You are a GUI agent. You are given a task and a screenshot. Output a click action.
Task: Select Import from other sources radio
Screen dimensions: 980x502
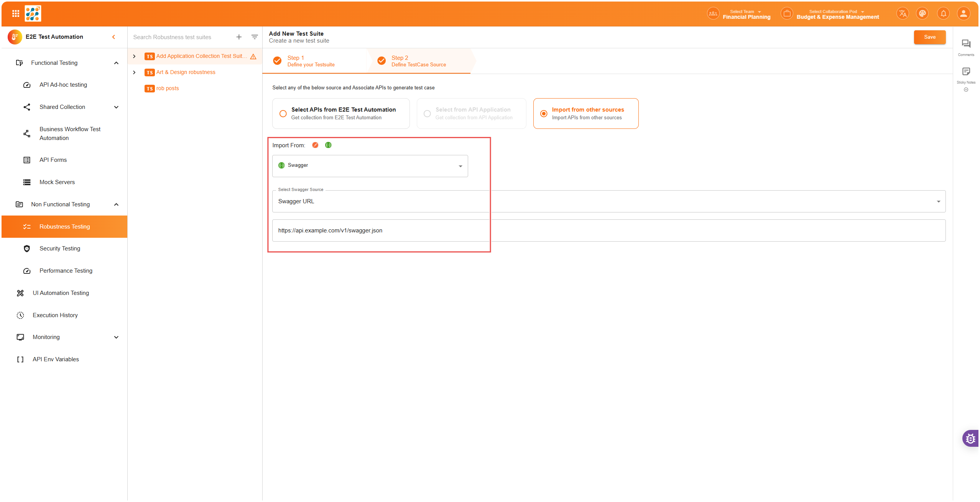[544, 114]
